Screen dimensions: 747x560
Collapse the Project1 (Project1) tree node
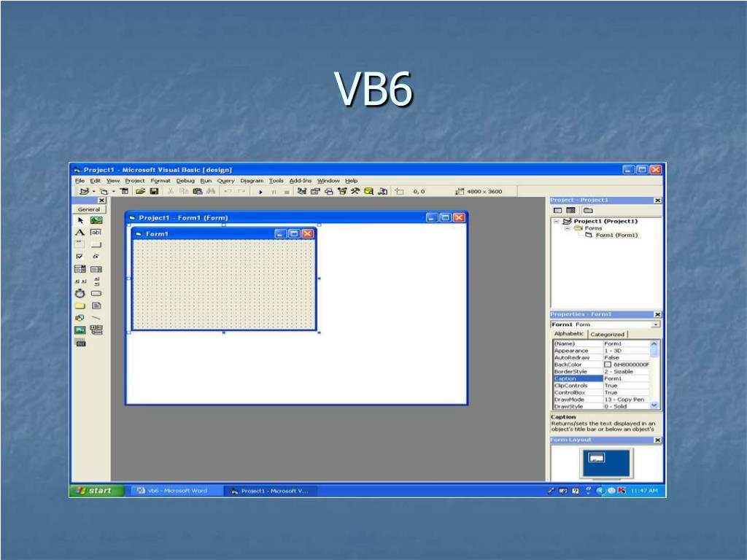[x=556, y=222]
